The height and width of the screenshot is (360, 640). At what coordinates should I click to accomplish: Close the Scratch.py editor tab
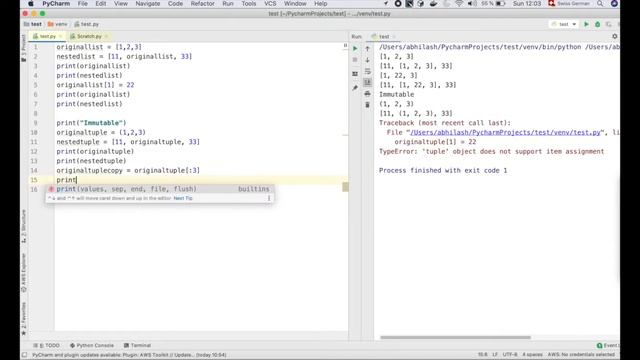[x=106, y=36]
